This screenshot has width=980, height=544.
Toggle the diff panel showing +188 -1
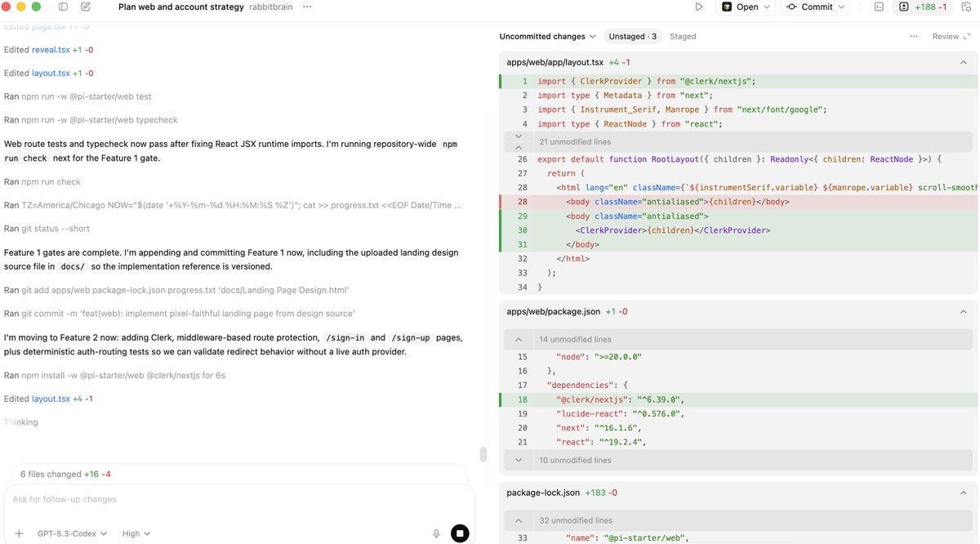(923, 7)
